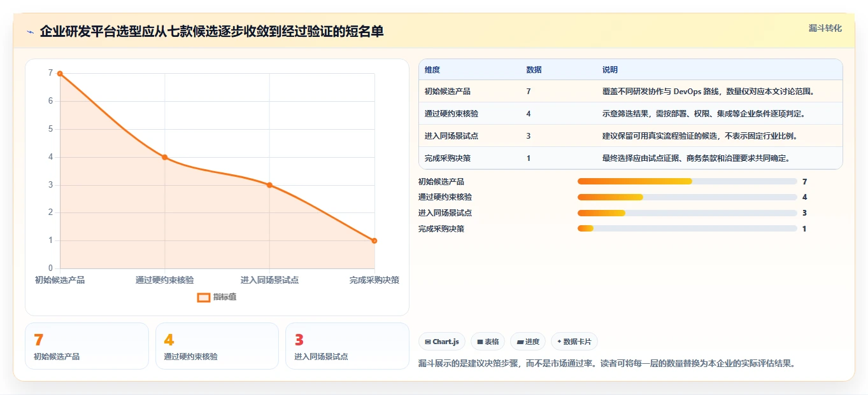The width and height of the screenshot is (868, 395).
Task: Click the x-axis label 初始候选产品
Action: [x=60, y=280]
